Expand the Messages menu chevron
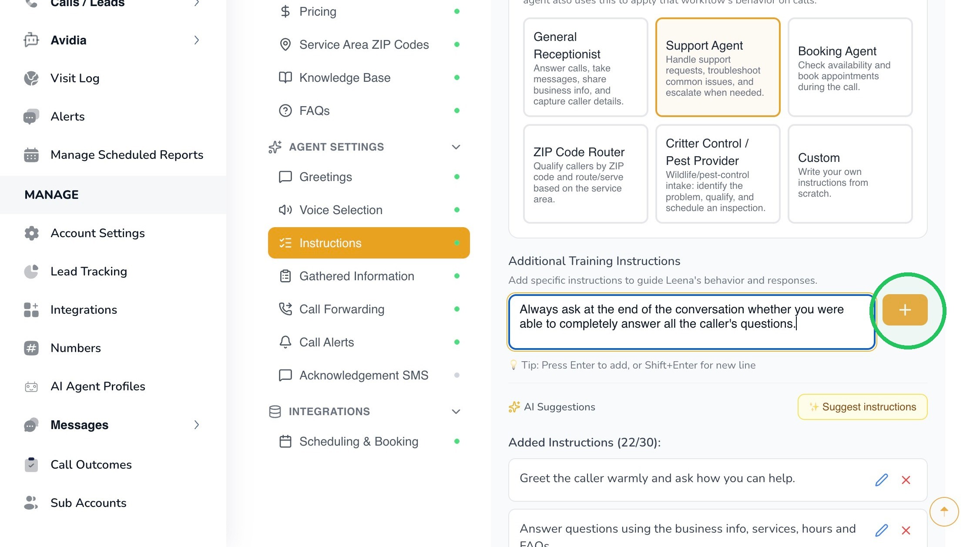The width and height of the screenshot is (980, 547). click(x=197, y=425)
